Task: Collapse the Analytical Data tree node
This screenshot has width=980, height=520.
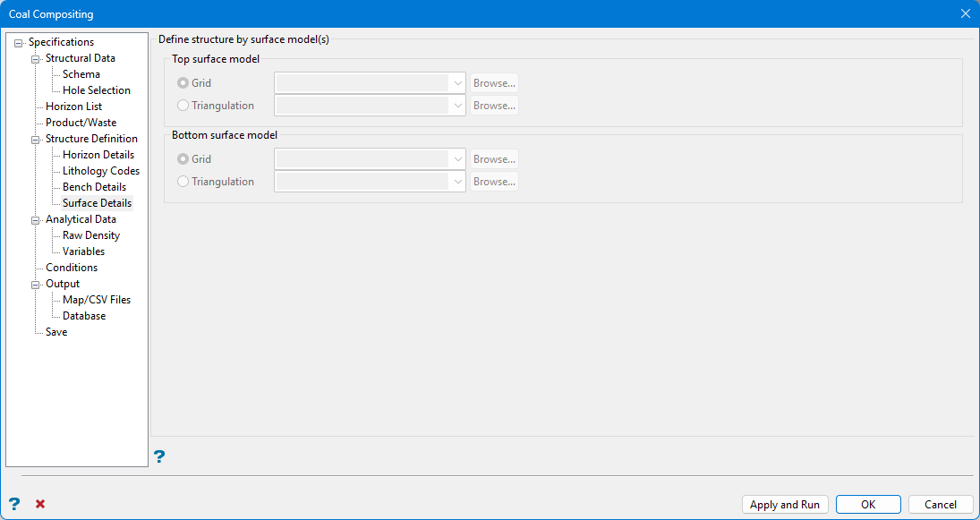Action: pos(37,220)
